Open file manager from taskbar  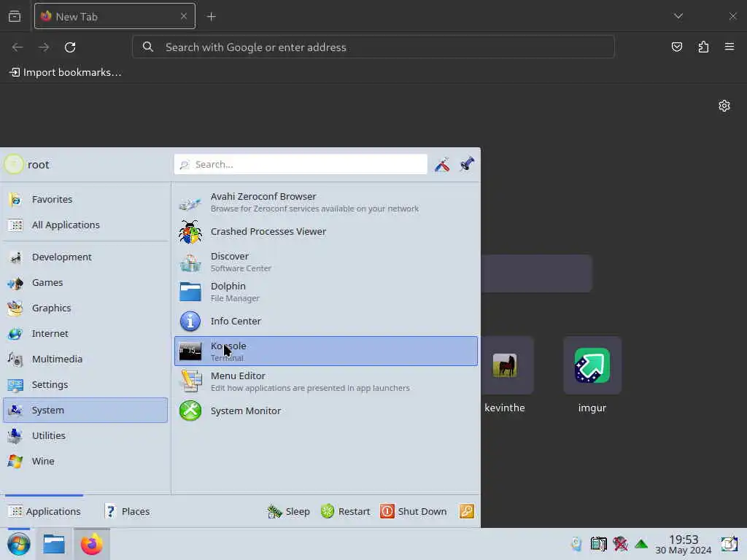tap(54, 544)
